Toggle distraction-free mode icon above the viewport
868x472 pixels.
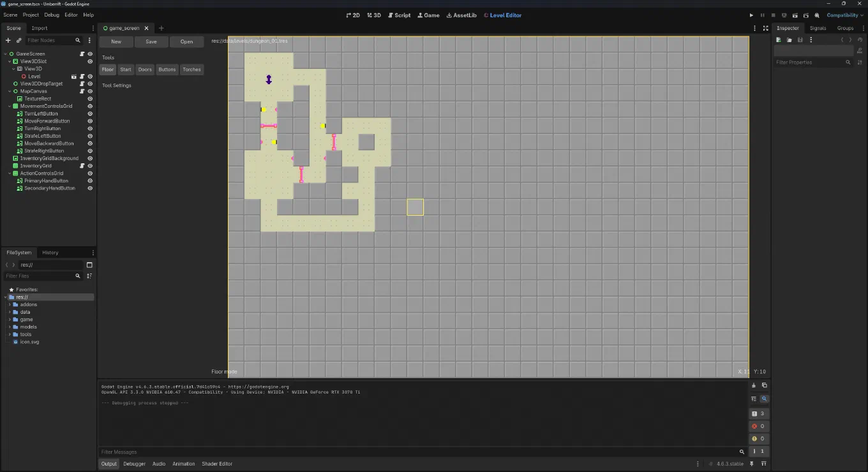(766, 28)
